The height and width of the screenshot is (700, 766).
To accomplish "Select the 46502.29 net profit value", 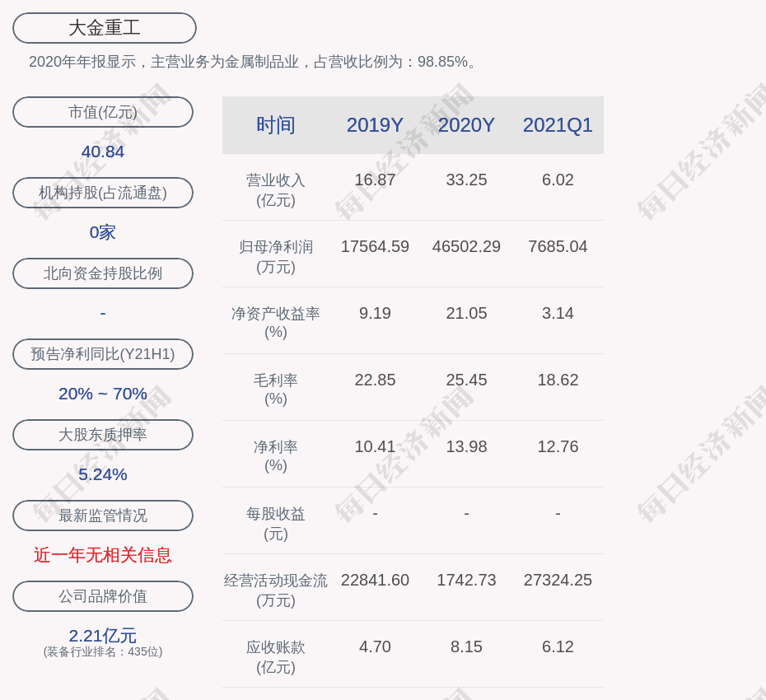I will [x=466, y=246].
